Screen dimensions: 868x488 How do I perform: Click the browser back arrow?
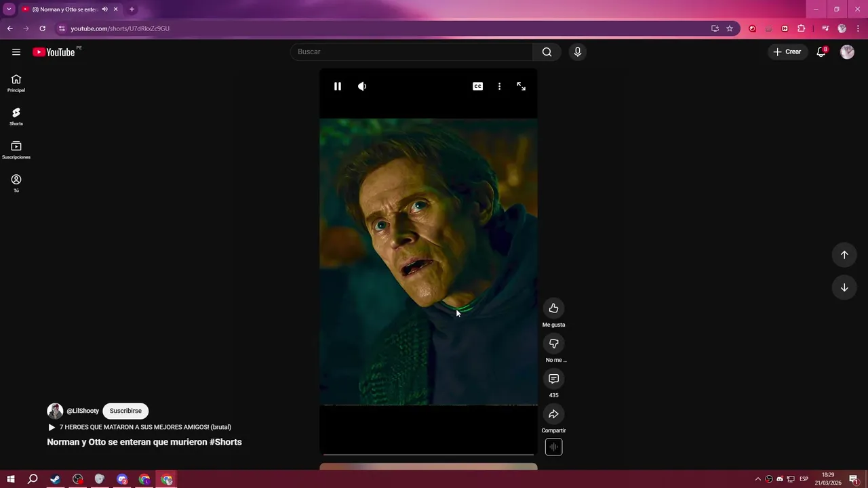pos(9,28)
